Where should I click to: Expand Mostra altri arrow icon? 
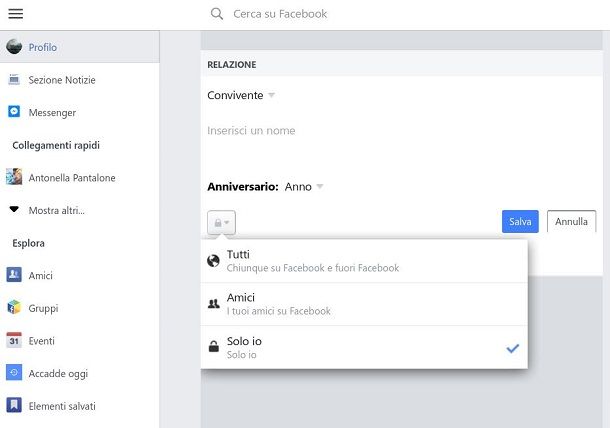14,210
